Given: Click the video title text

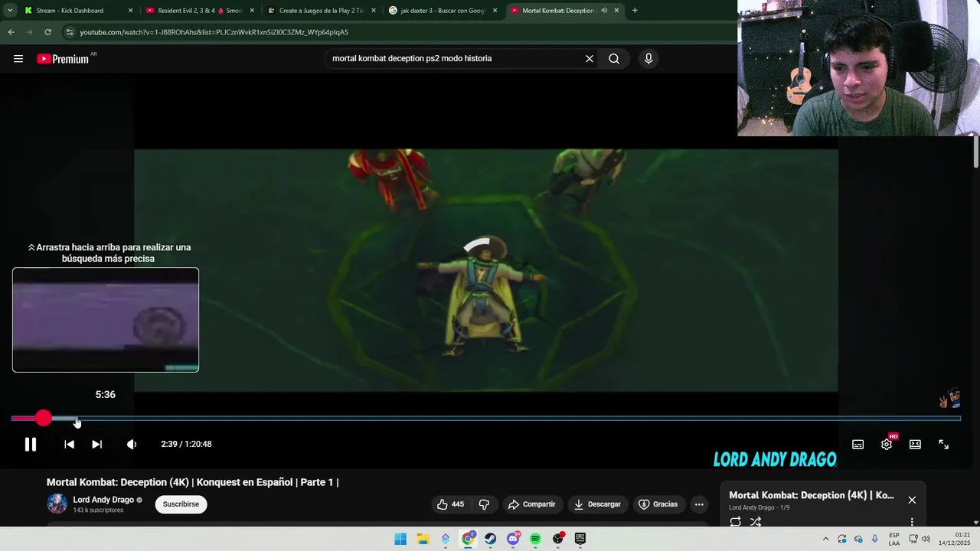Looking at the screenshot, I should coord(192,482).
